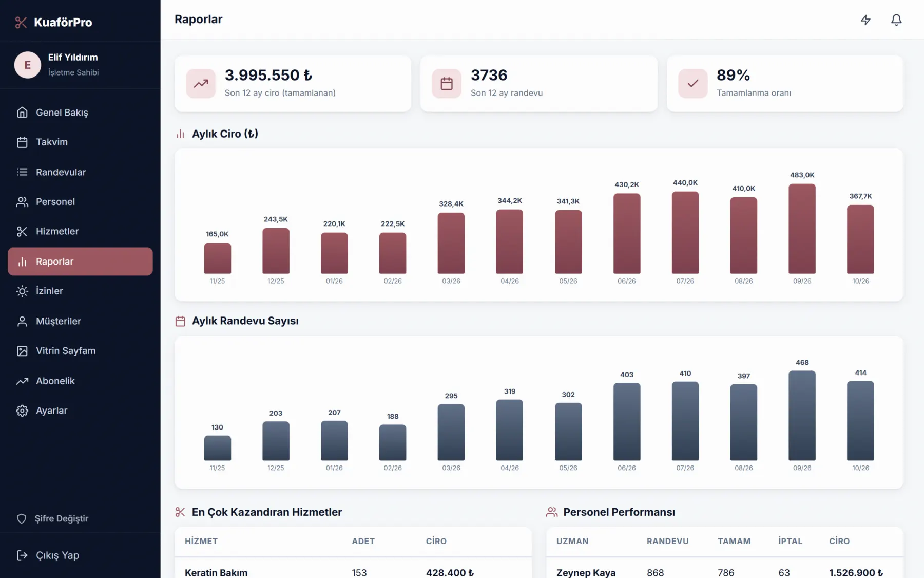This screenshot has width=924, height=578.
Task: Click the lightning bolt icon in header
Action: coord(865,20)
